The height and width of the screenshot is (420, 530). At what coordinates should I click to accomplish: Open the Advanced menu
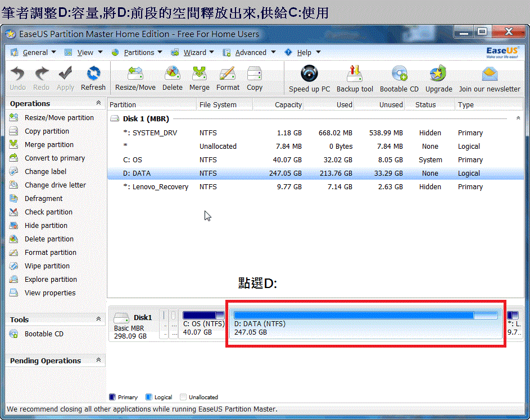[249, 53]
